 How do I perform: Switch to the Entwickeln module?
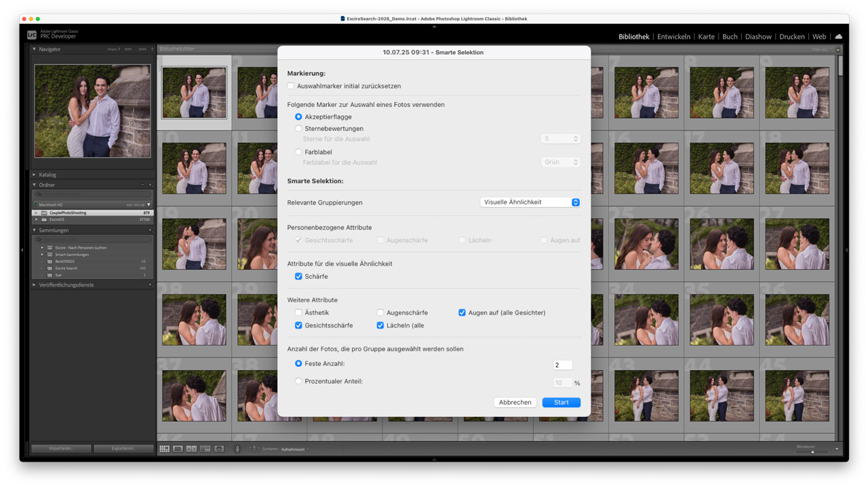673,37
